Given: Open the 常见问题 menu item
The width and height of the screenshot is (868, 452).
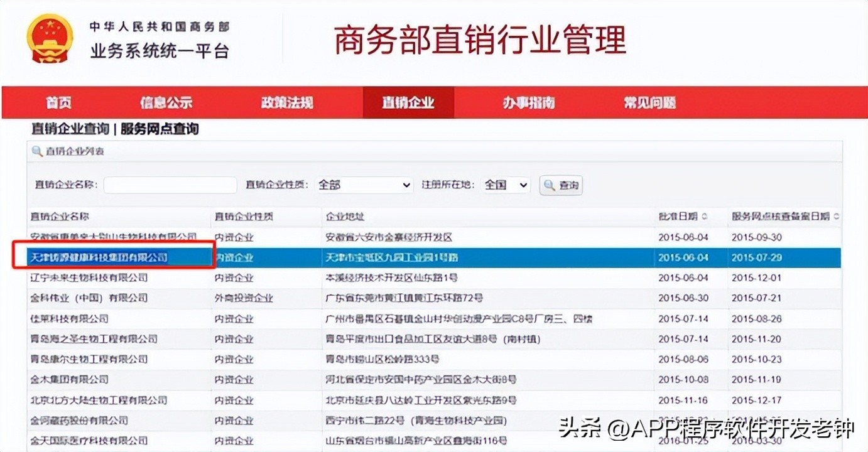Looking at the screenshot, I should tap(649, 103).
